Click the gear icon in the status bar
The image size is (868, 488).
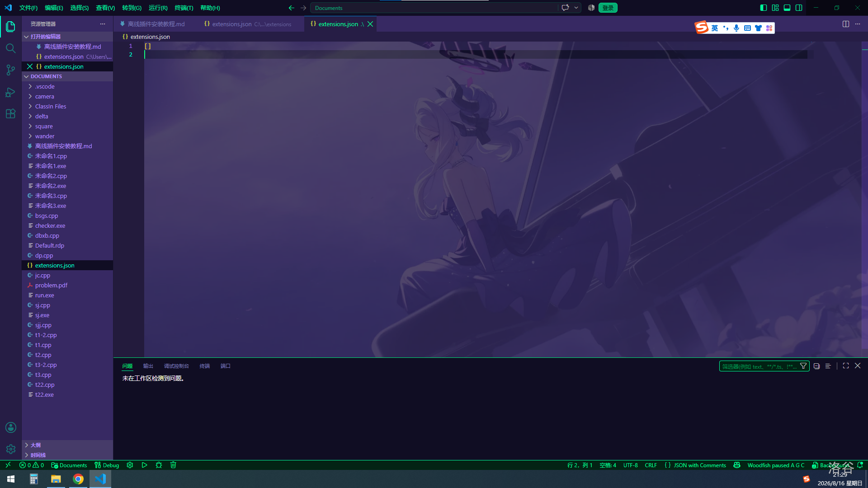click(x=130, y=465)
